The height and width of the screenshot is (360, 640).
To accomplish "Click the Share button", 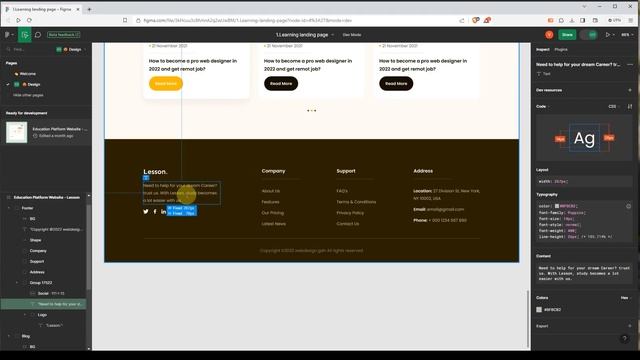I will [x=567, y=35].
